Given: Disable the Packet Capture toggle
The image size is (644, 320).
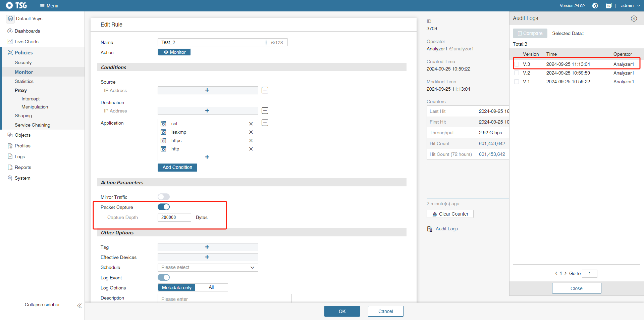Looking at the screenshot, I should pyautogui.click(x=164, y=207).
